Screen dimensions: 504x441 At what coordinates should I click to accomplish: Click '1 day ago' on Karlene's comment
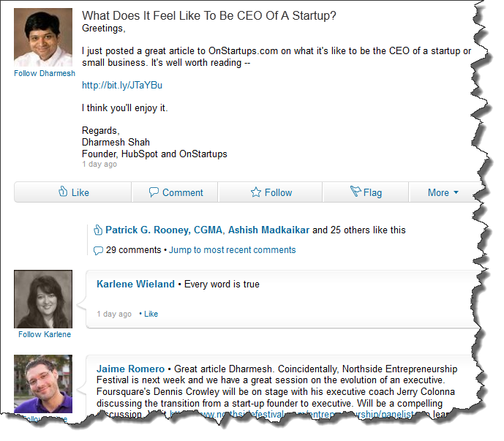[114, 314]
